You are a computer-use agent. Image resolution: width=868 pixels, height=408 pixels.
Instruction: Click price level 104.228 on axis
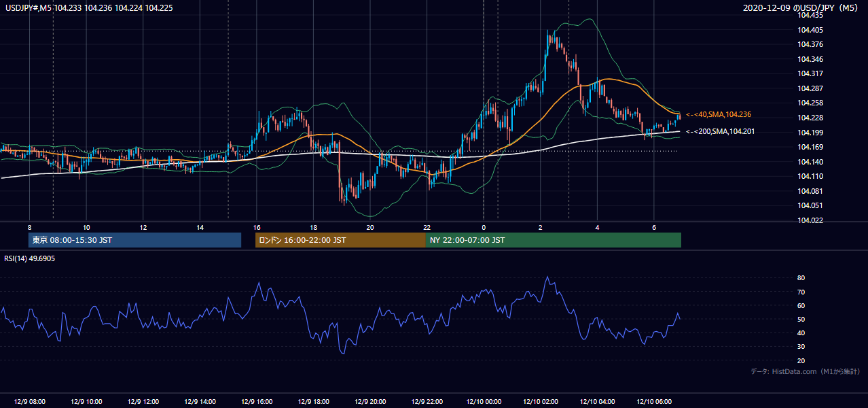(x=811, y=118)
